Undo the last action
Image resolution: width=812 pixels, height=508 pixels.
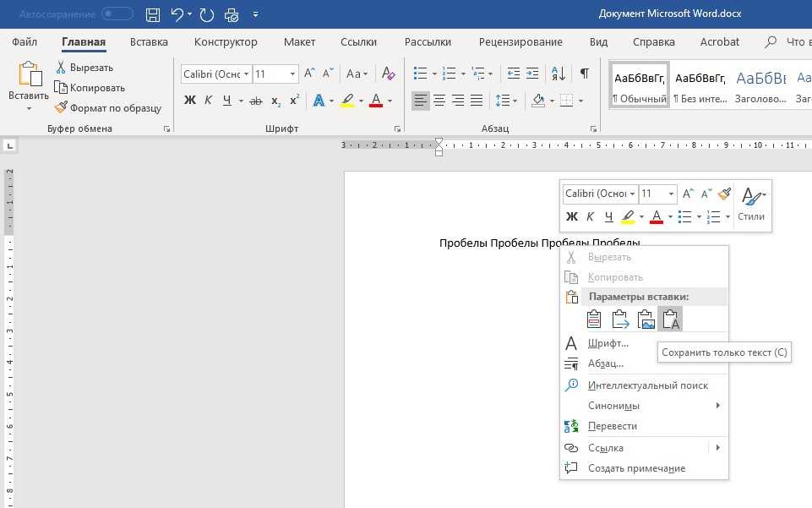(177, 14)
